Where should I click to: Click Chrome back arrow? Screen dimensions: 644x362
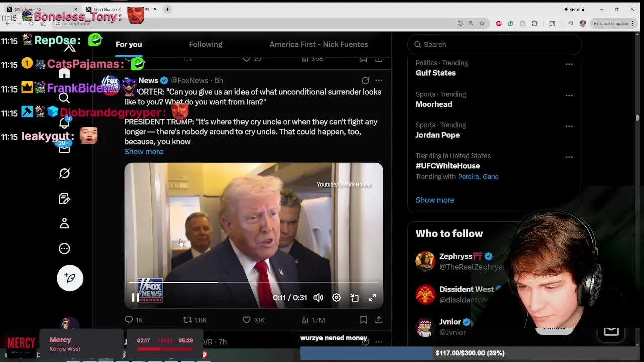click(7, 23)
